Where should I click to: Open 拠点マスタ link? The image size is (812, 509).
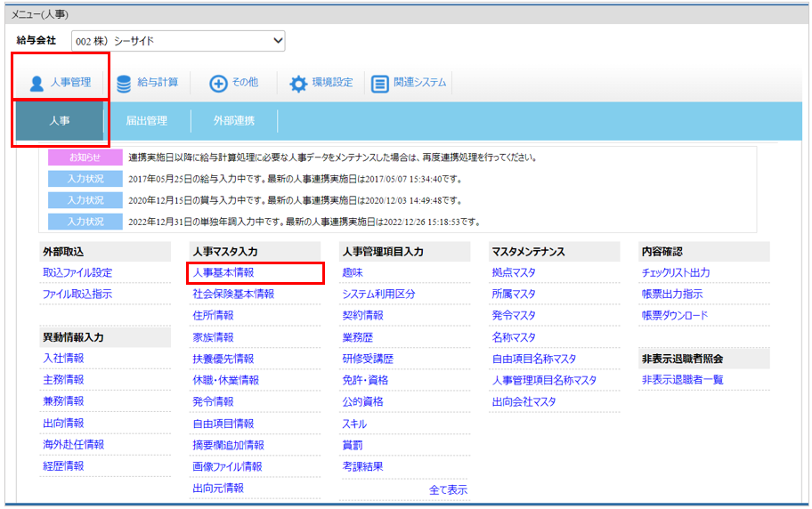tap(514, 273)
